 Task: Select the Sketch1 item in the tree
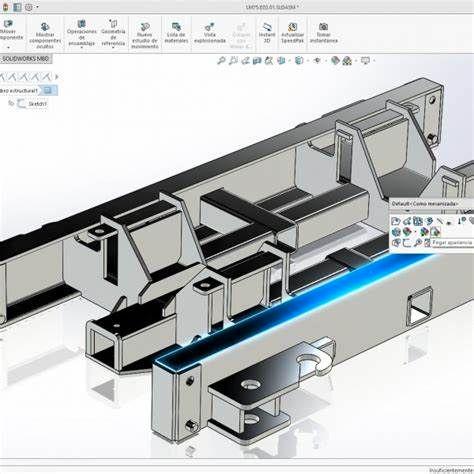(38, 104)
